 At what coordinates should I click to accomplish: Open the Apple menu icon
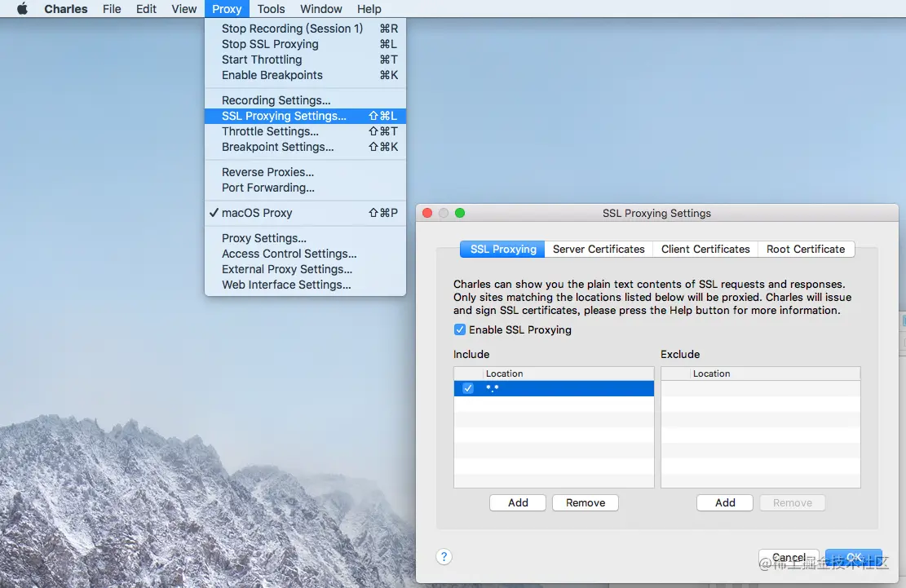pos(22,9)
